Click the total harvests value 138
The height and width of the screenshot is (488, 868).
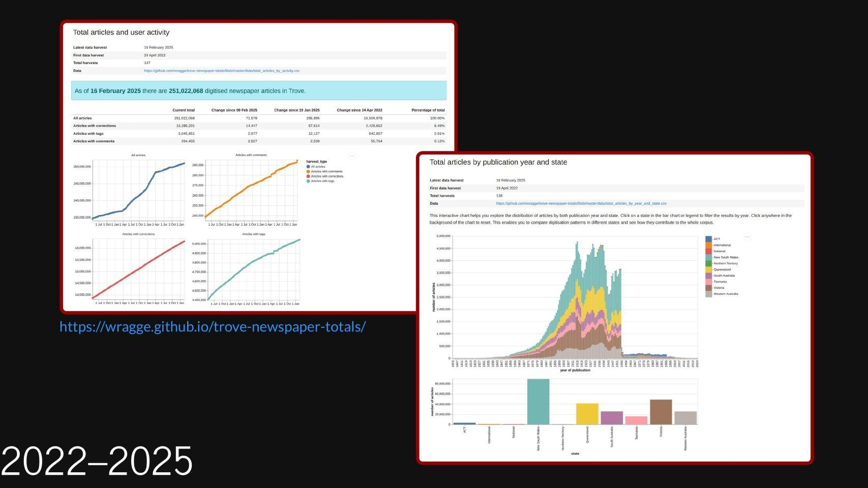click(499, 196)
